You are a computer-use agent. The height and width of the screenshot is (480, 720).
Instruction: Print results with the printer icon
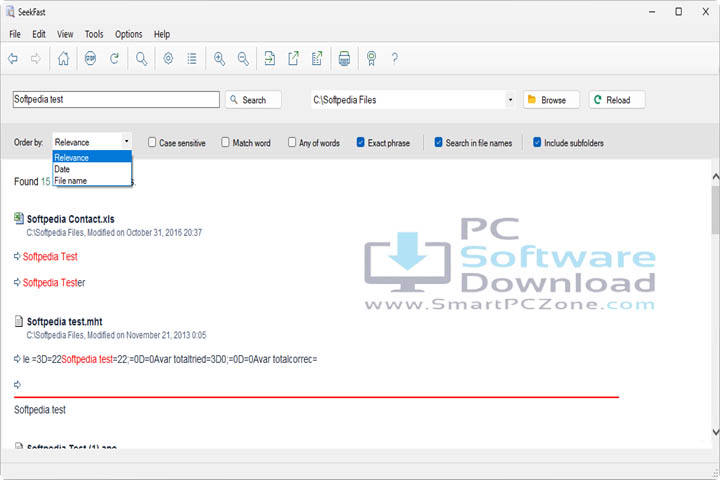[x=344, y=58]
